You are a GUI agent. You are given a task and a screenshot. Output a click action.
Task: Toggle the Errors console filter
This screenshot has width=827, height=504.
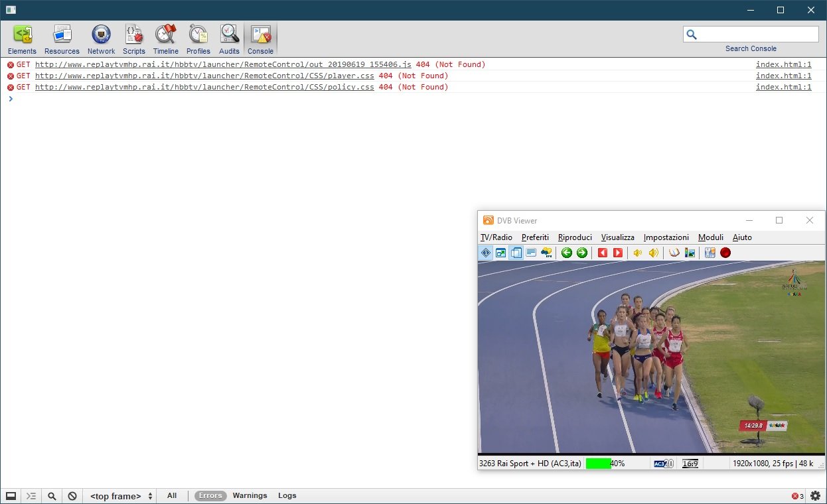[x=210, y=496]
